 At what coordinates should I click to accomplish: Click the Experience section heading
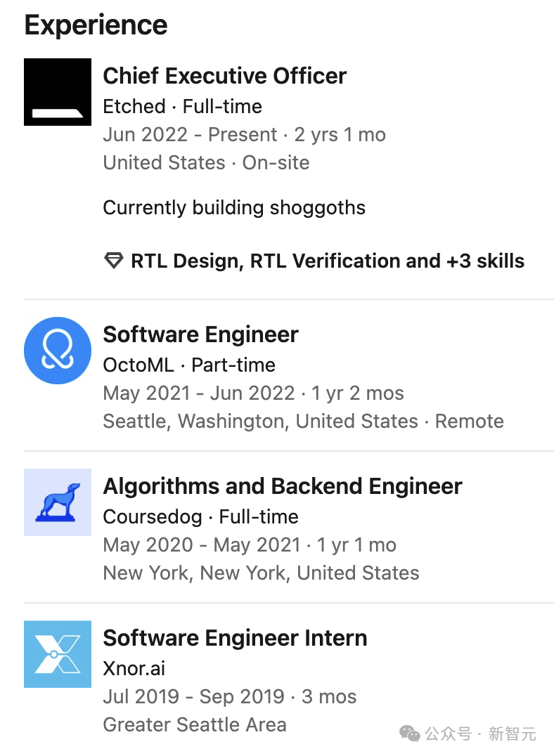click(96, 25)
